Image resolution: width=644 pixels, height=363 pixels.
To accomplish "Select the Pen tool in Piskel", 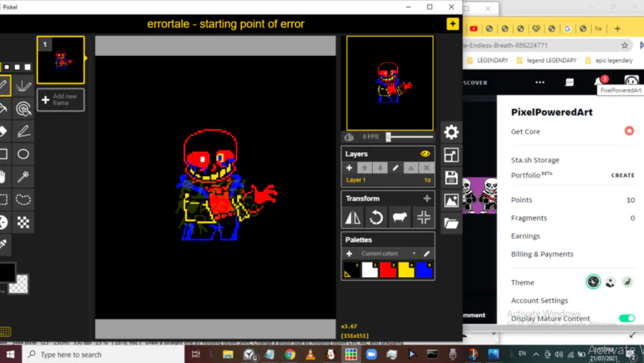I will [4, 85].
